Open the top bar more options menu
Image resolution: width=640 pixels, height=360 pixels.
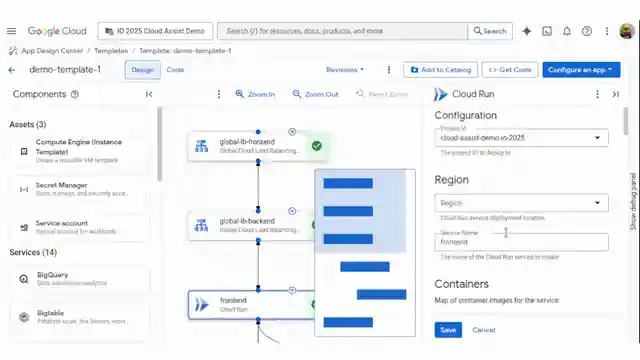[x=607, y=31]
